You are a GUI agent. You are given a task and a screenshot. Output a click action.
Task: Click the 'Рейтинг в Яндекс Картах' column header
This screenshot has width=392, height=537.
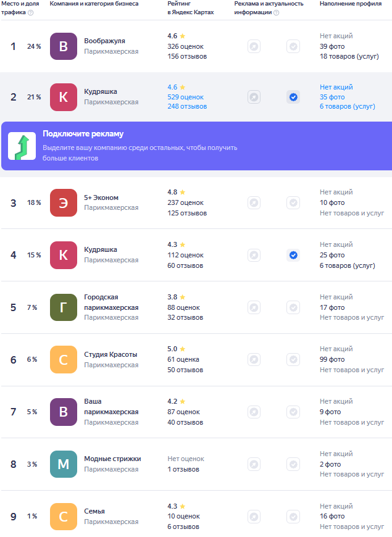[191, 8]
